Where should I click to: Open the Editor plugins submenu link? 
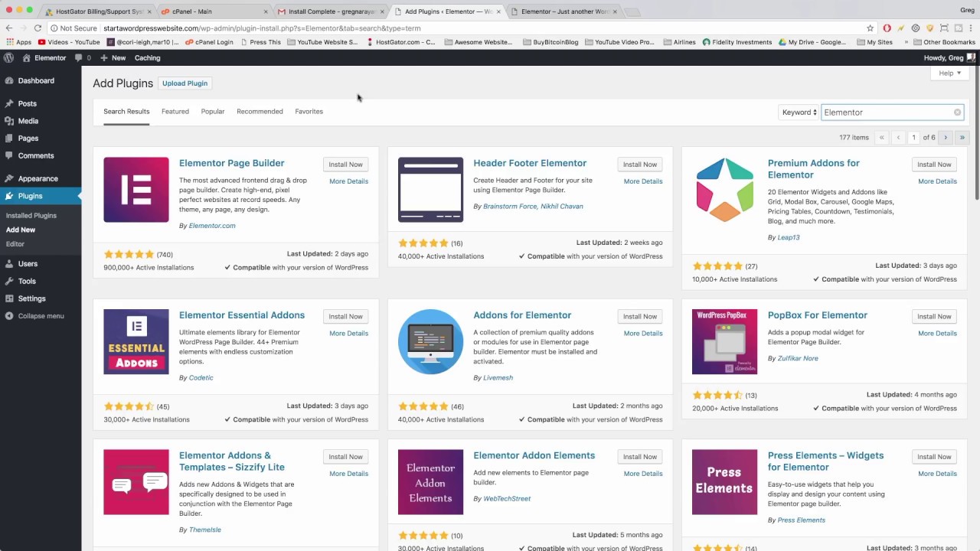tap(15, 244)
